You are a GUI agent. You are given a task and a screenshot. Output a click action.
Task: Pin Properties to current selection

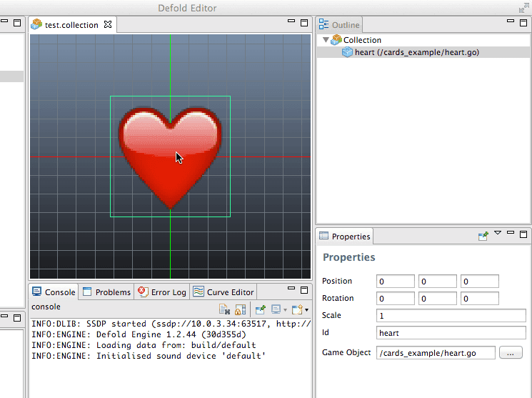[483, 235]
